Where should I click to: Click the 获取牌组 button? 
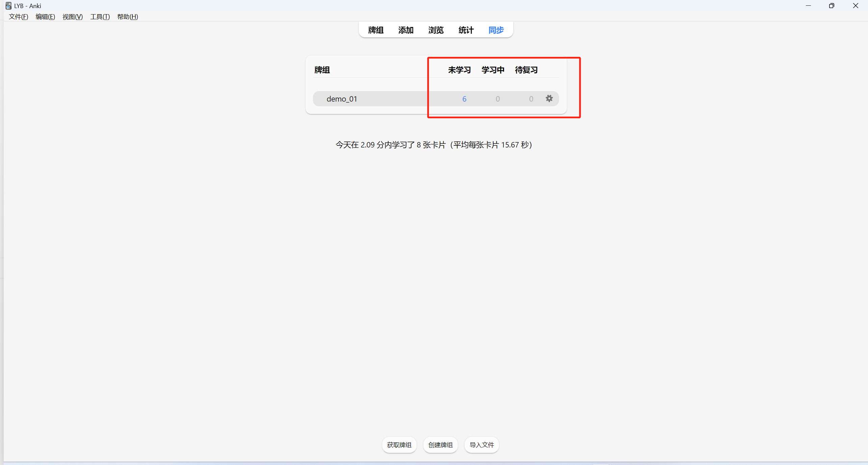pyautogui.click(x=399, y=445)
